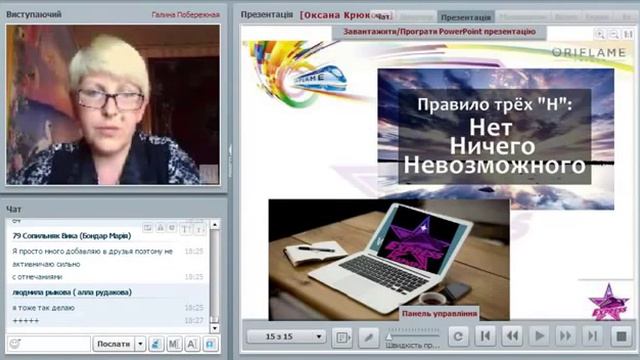Start presentation with the play button

tap(539, 336)
